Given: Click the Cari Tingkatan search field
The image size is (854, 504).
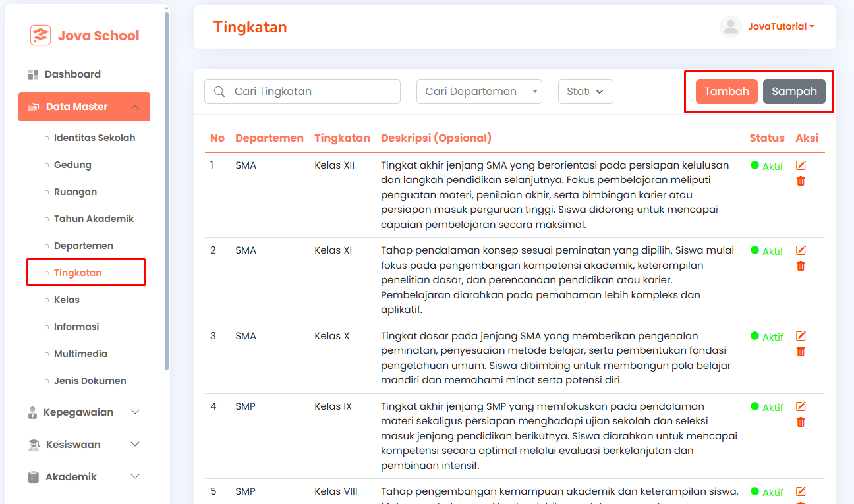Looking at the screenshot, I should [302, 92].
